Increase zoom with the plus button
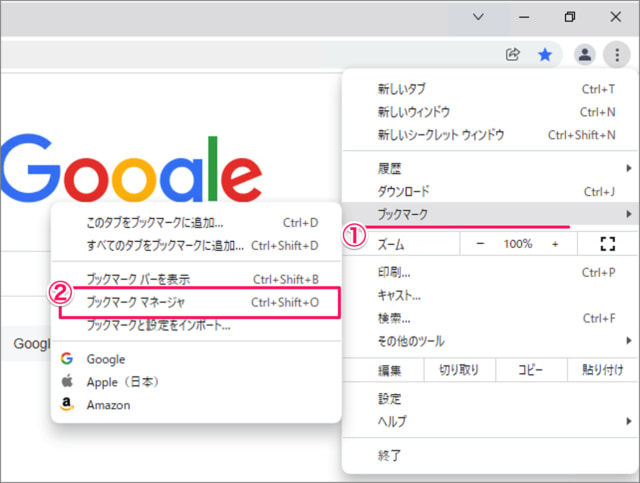The image size is (640, 483). (555, 244)
